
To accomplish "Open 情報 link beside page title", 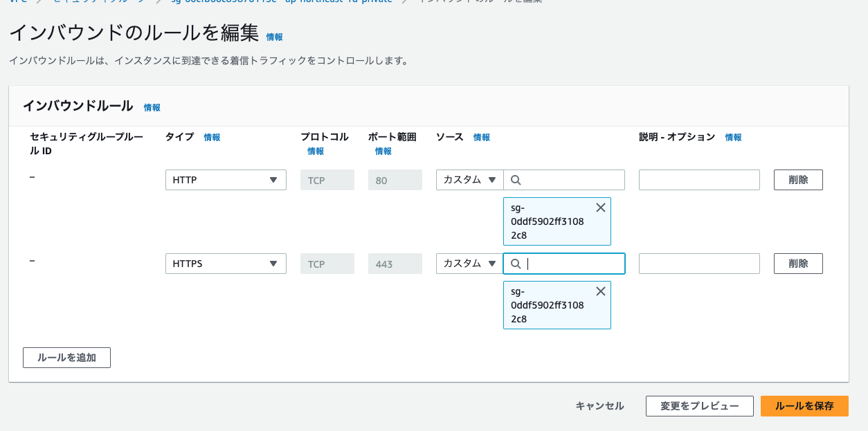I will (x=274, y=37).
